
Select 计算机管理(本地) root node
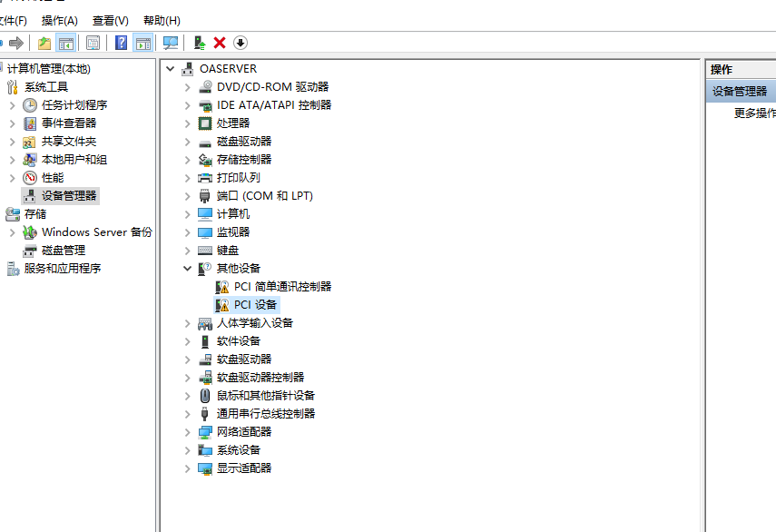click(x=48, y=69)
